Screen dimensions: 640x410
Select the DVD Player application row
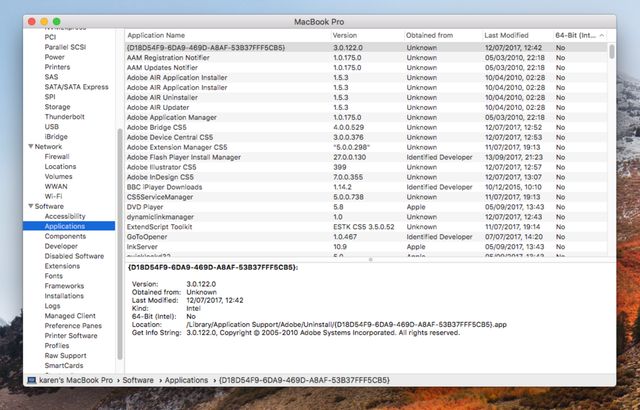click(x=147, y=206)
